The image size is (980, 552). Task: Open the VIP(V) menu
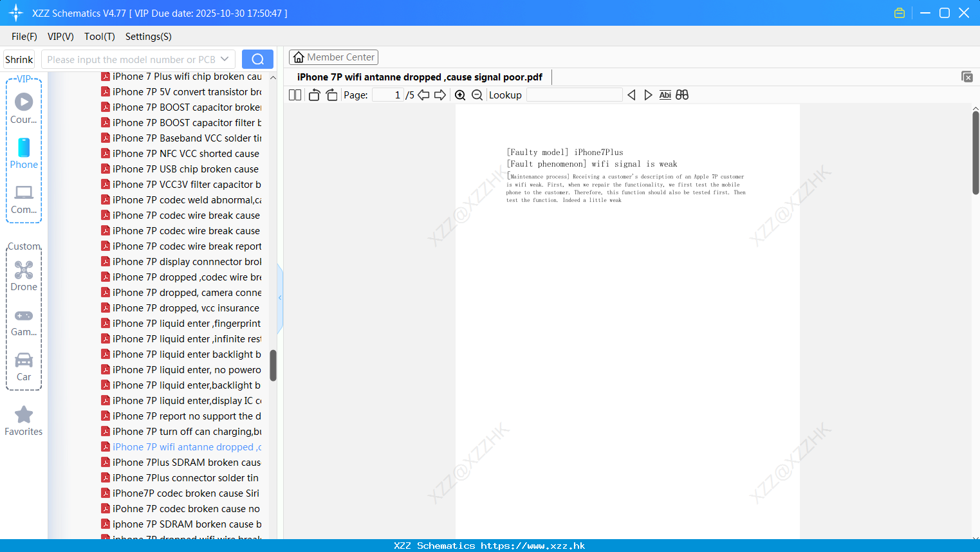(x=60, y=37)
